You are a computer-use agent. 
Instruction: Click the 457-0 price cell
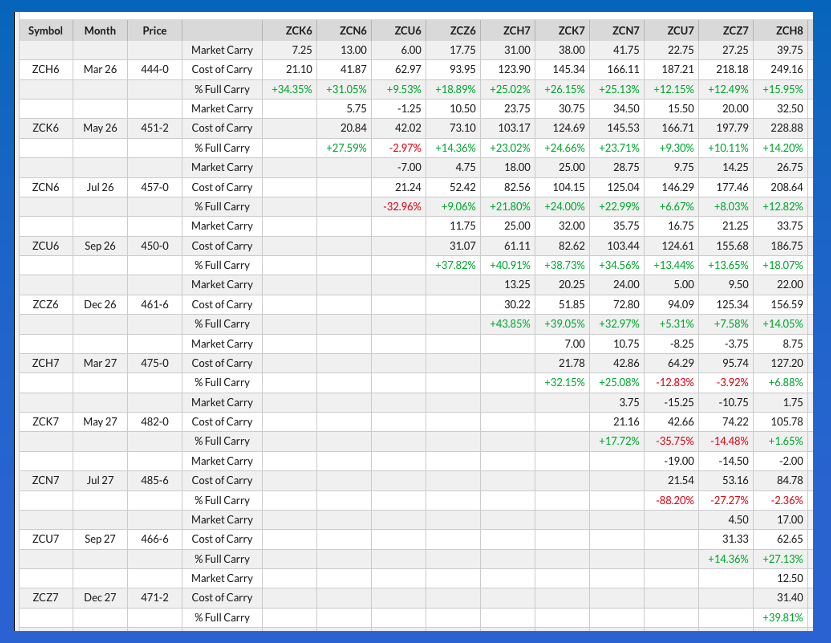154,187
